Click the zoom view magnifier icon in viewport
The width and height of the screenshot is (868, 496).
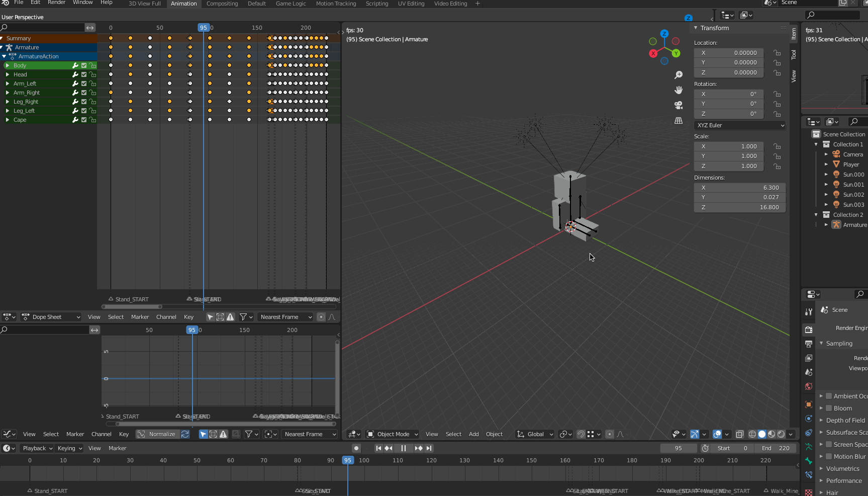coord(679,75)
